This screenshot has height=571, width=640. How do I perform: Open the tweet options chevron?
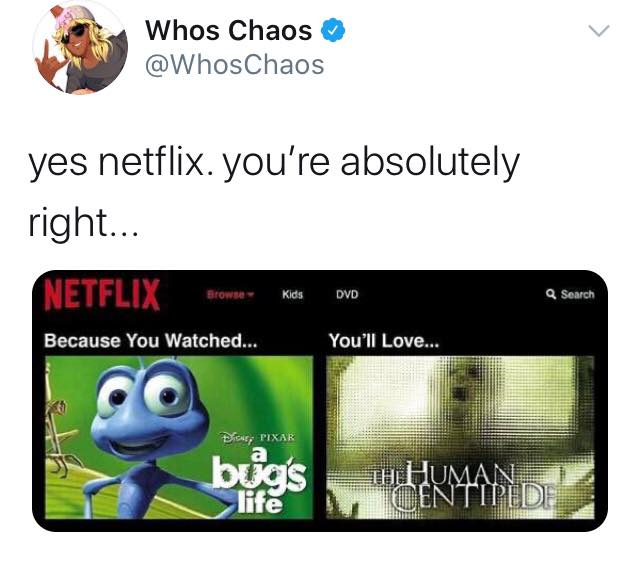point(599,31)
